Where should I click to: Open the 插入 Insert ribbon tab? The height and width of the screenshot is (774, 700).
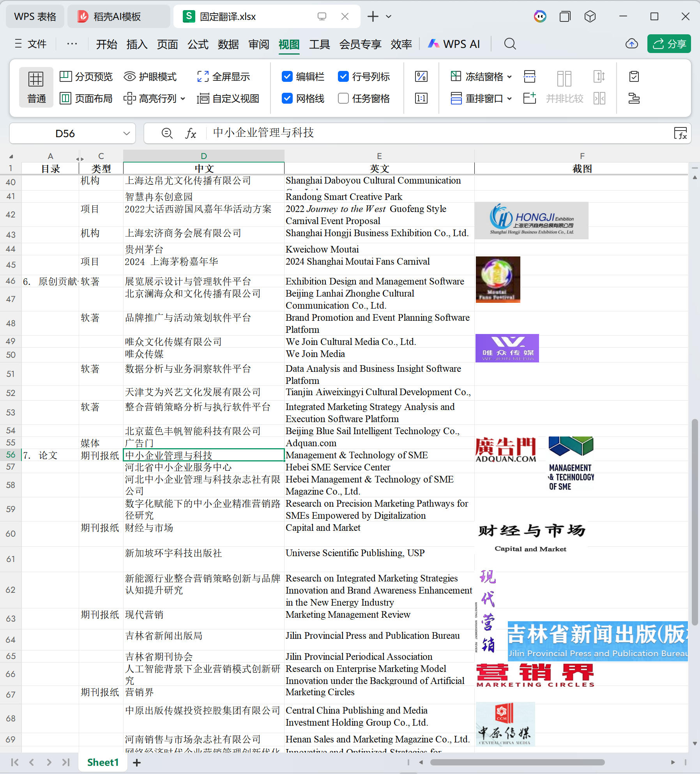(137, 44)
